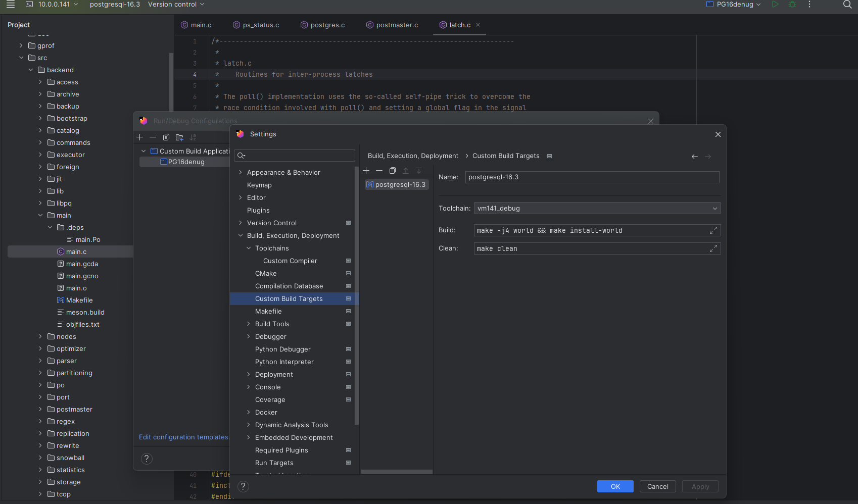Remove the selected custom build target
This screenshot has height=504, width=858.
[x=379, y=171]
